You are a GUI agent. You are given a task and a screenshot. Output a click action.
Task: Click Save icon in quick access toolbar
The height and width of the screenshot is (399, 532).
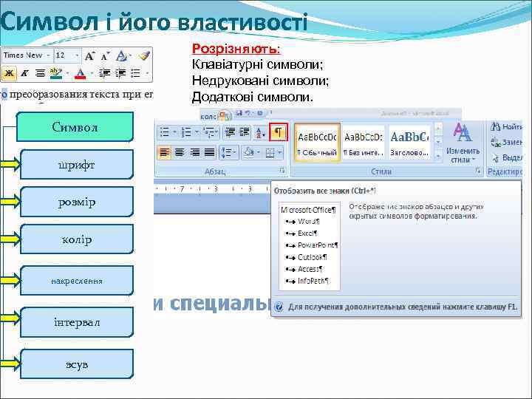(x=239, y=113)
